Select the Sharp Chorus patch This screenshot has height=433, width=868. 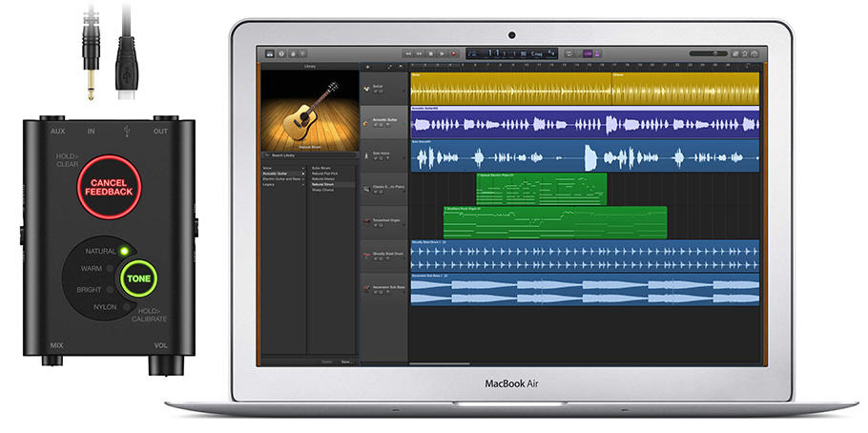tap(322, 190)
